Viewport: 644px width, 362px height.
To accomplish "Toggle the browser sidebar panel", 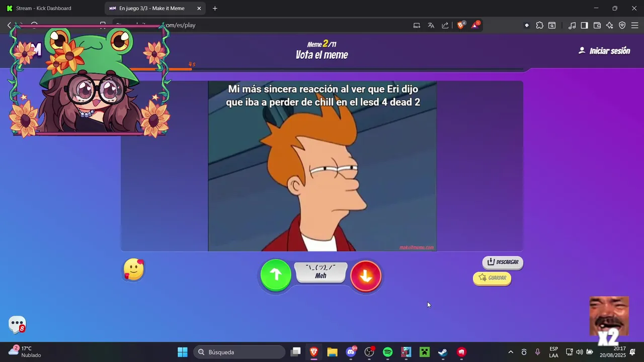I will [x=584, y=25].
